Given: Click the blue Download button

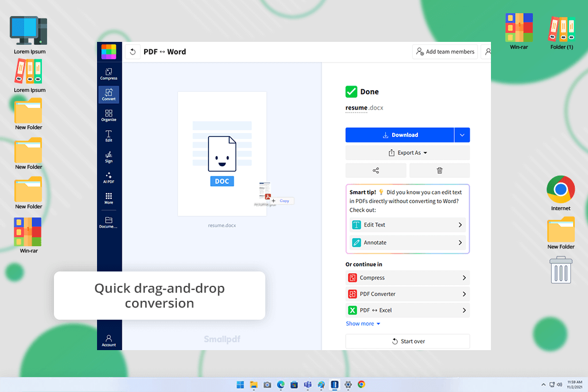Looking at the screenshot, I should click(x=400, y=135).
